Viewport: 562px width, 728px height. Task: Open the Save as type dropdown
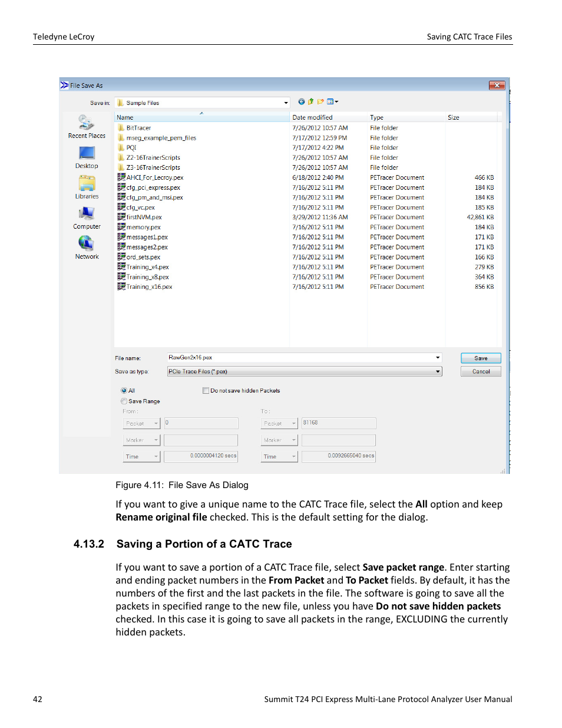437,371
